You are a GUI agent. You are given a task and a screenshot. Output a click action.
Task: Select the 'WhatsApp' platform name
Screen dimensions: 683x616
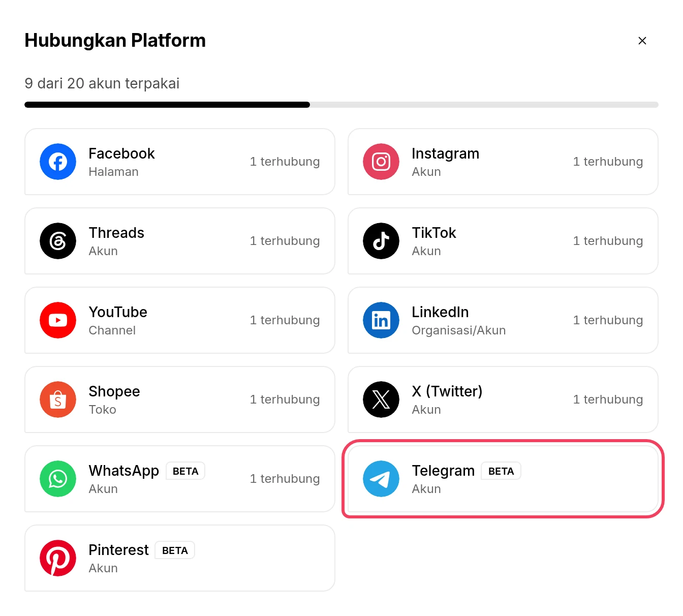[x=123, y=471]
